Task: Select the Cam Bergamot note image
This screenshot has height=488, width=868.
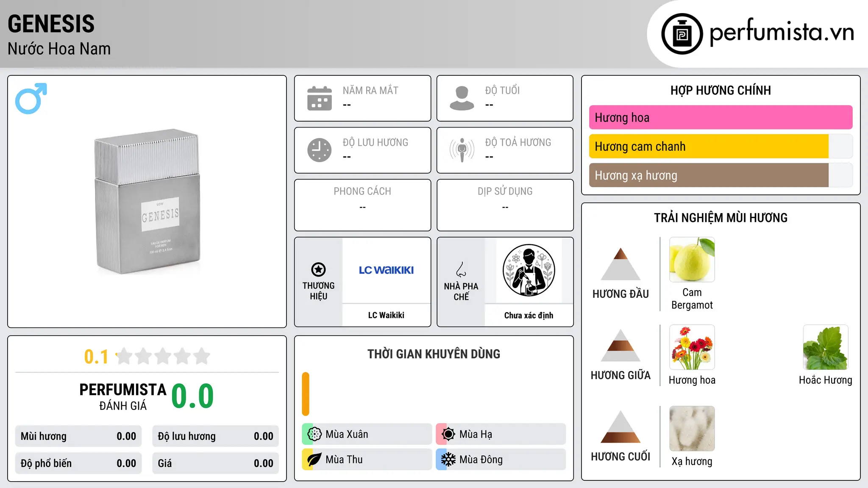Action: coord(692,260)
